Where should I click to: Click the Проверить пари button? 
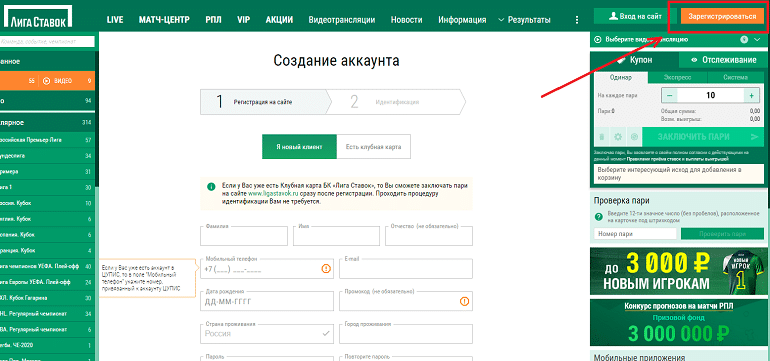point(723,234)
